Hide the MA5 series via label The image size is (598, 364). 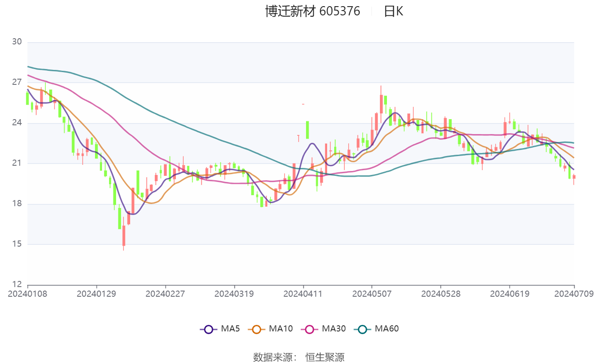pos(230,328)
